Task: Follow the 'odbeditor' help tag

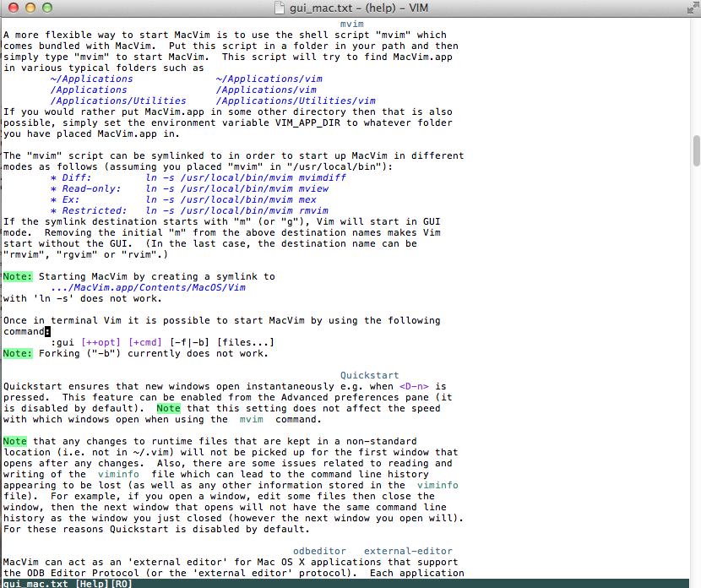Action: (x=319, y=551)
